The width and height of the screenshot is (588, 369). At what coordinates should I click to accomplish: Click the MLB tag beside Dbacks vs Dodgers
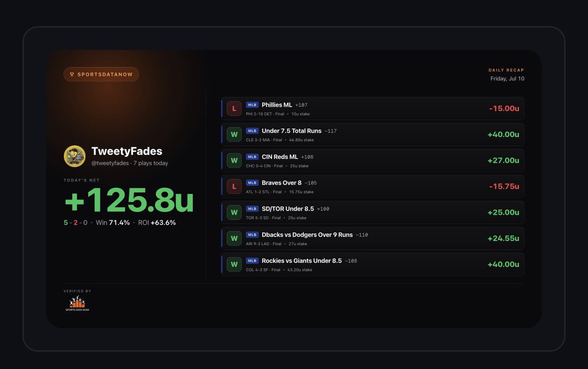pos(252,234)
